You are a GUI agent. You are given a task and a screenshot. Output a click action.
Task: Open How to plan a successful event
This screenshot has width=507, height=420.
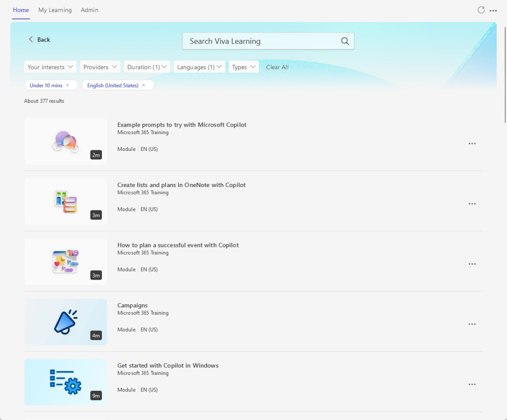point(178,245)
